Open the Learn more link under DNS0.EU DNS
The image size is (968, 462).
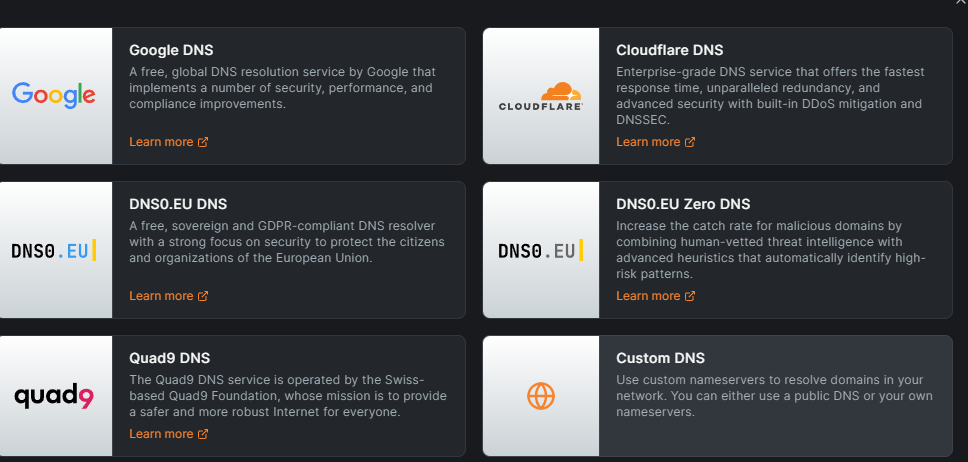(x=161, y=296)
